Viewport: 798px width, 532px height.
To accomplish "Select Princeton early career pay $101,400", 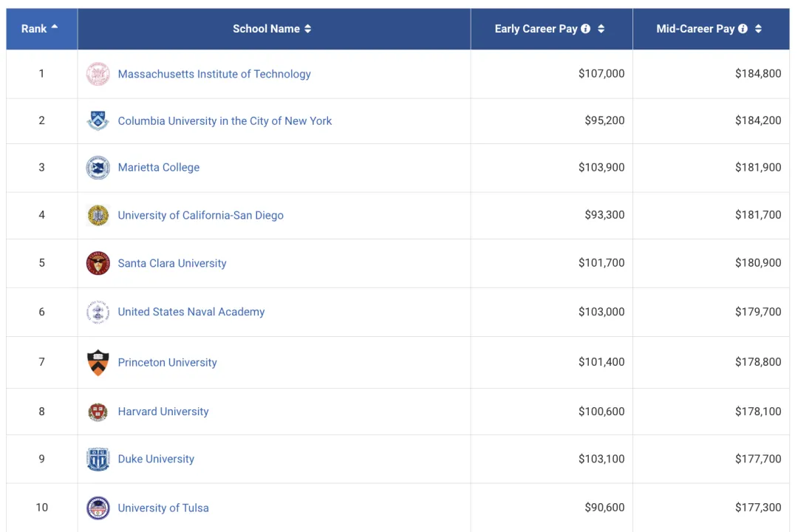I will [x=601, y=362].
